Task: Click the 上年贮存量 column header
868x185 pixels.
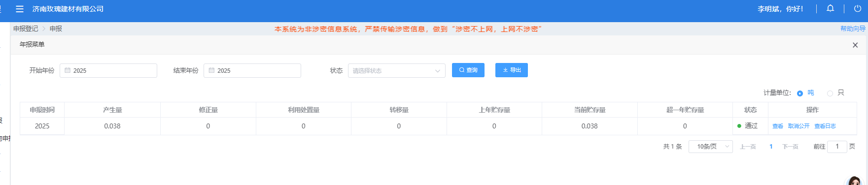Action: click(494, 110)
